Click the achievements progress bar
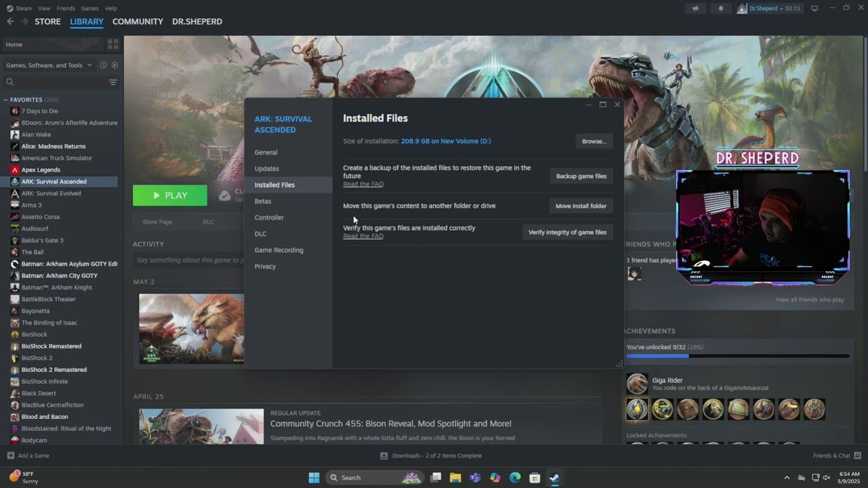 coord(738,355)
